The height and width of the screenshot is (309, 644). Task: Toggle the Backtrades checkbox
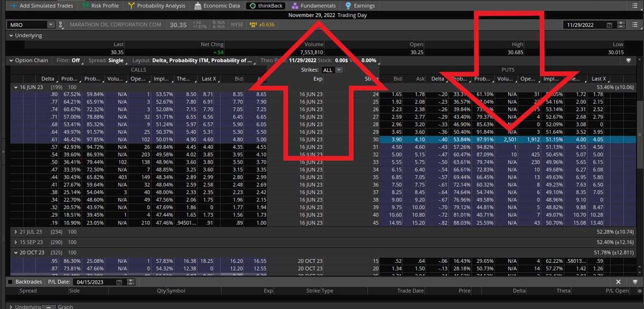[x=10, y=282]
